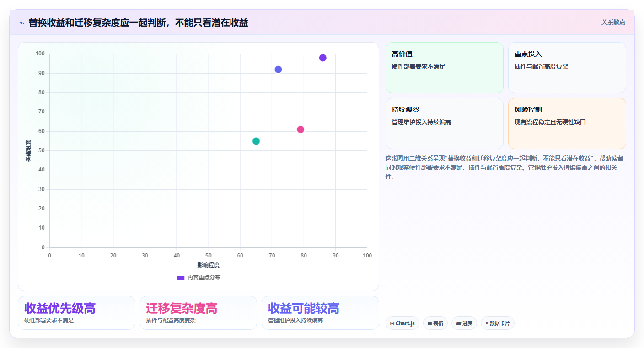
Task: Open the 重点投入 card
Action: (x=567, y=68)
